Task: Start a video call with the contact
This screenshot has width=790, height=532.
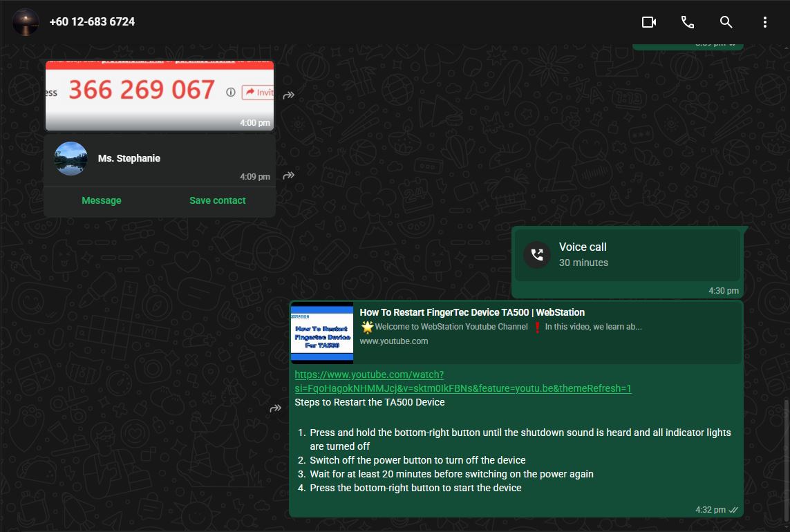Action: (649, 22)
